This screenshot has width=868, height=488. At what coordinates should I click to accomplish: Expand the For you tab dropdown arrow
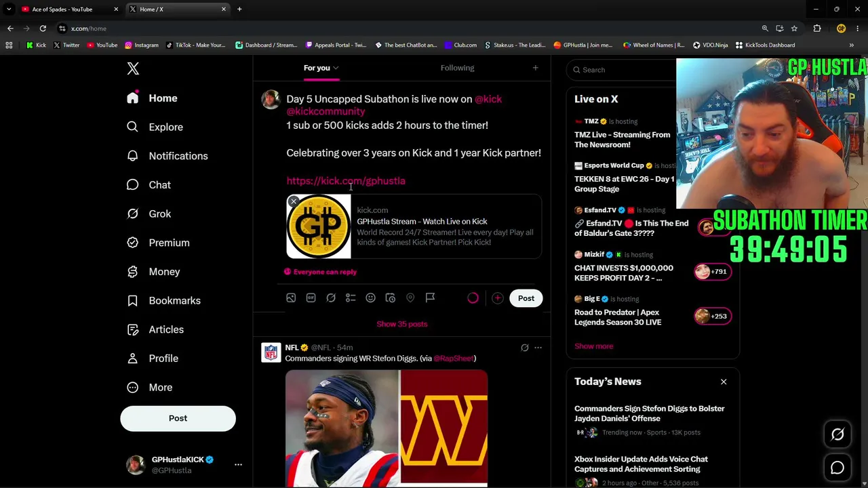336,68
